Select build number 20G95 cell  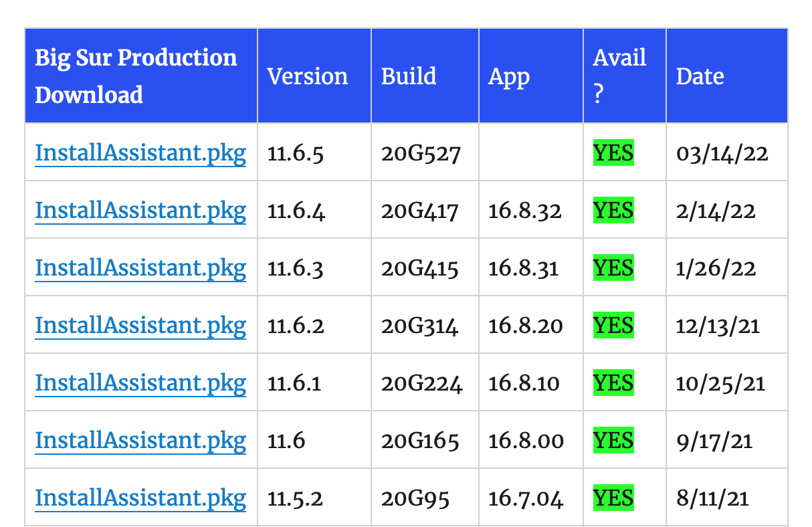tap(415, 499)
